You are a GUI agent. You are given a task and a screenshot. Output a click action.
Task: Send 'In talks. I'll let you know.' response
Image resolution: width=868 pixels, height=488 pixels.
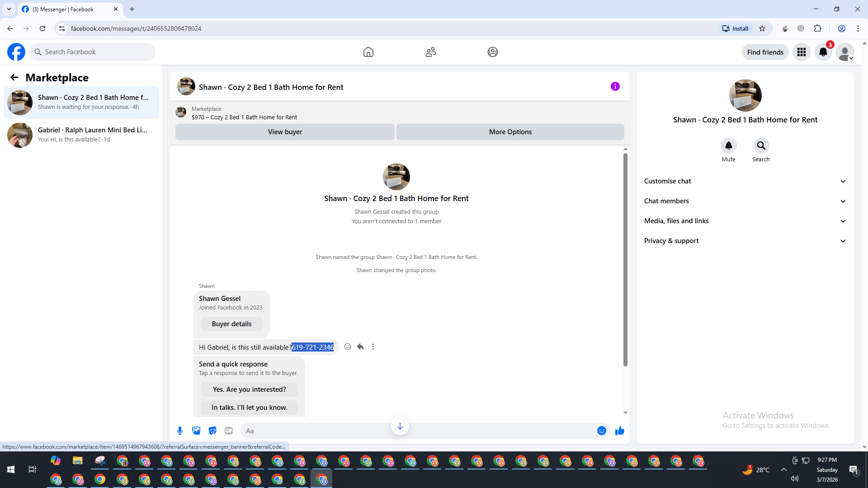click(249, 408)
